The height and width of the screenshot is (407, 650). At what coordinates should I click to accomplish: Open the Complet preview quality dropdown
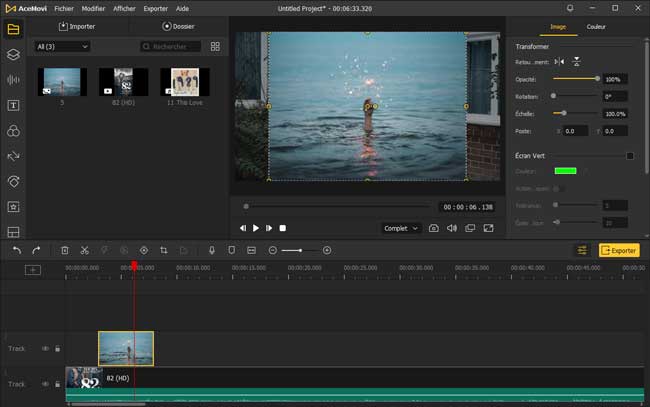[x=401, y=228]
